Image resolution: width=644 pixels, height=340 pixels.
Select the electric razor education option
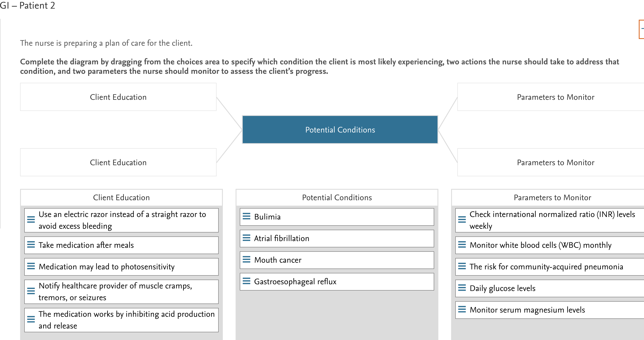click(121, 220)
